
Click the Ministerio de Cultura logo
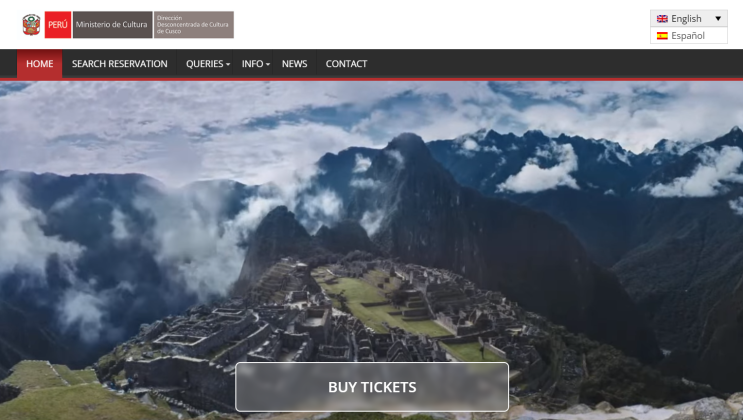tap(112, 25)
